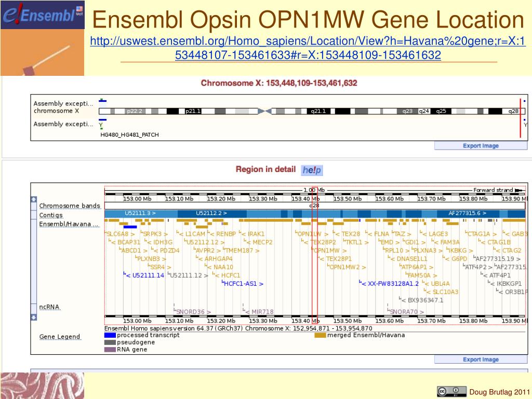Image resolution: width=532 pixels, height=399 pixels.
Task: Select the Contigs track label
Action: pos(51,215)
